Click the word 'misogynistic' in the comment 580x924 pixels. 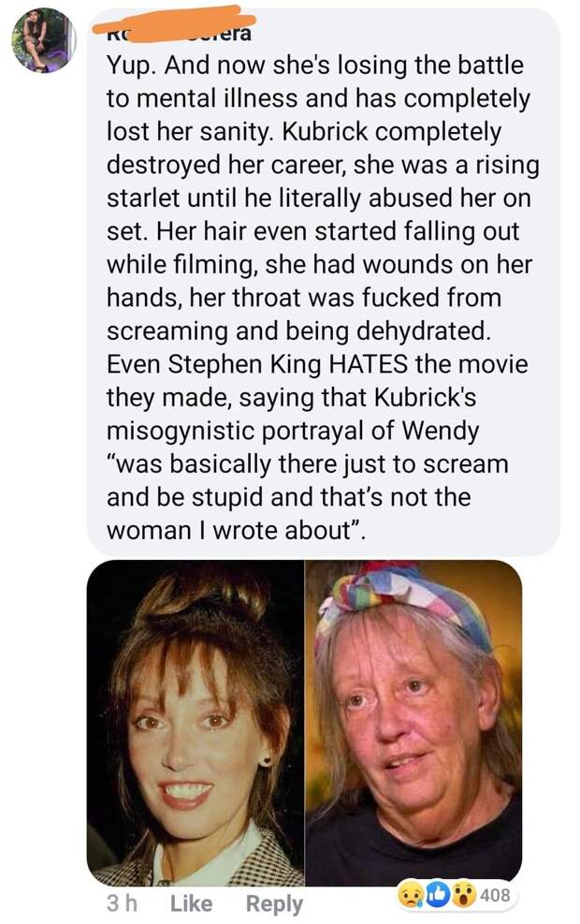tap(181, 432)
